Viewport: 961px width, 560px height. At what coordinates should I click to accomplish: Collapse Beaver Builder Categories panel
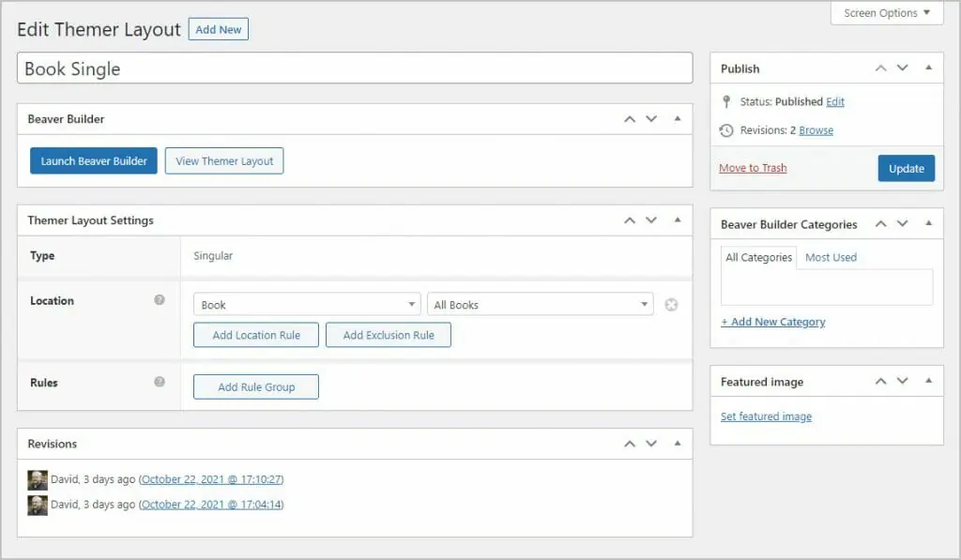(928, 223)
